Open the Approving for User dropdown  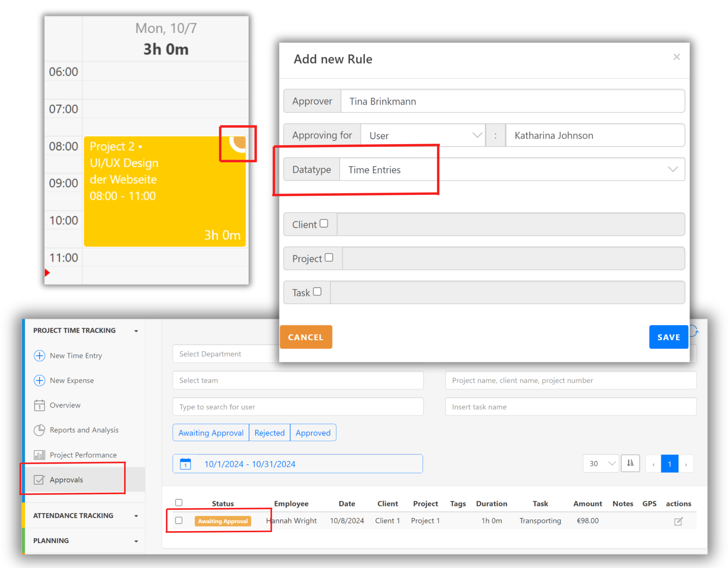click(x=423, y=135)
